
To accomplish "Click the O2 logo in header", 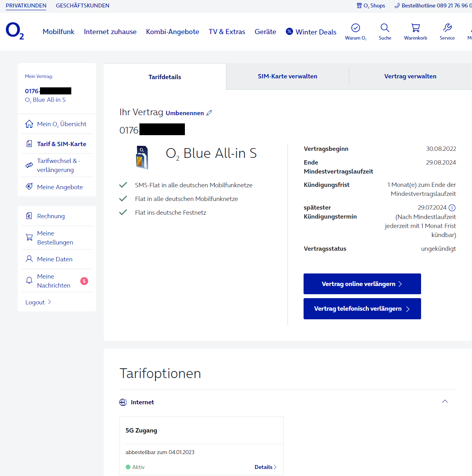I will [15, 31].
